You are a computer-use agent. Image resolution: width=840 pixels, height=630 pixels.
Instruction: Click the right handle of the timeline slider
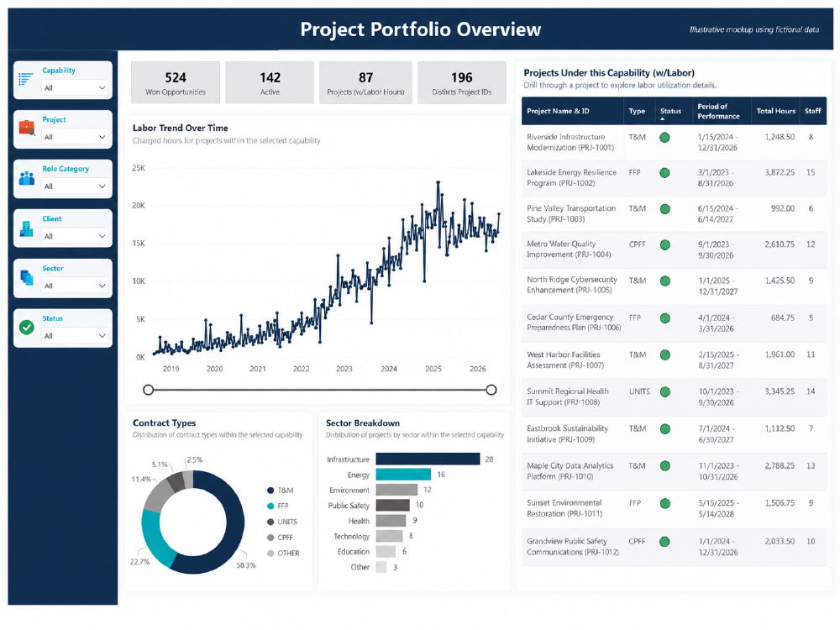point(491,390)
